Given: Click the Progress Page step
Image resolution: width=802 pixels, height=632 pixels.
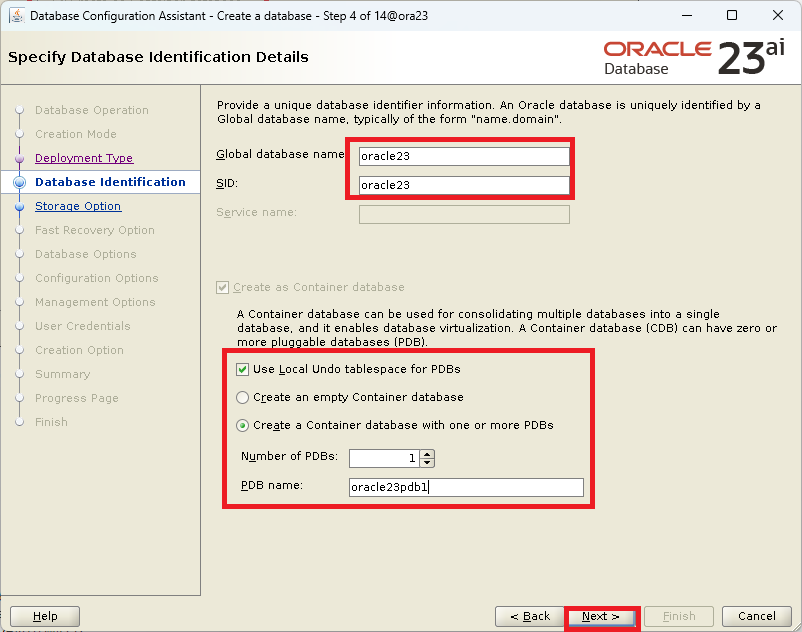Looking at the screenshot, I should tap(77, 398).
